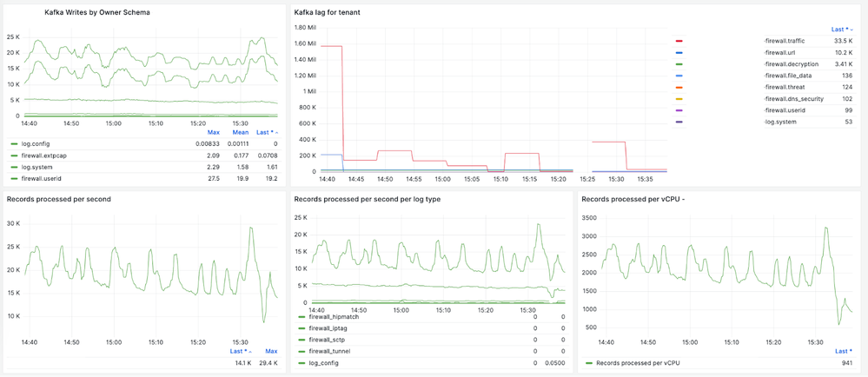Sort Kafka Writes legend by Mean column
The height and width of the screenshot is (377, 868).
(x=242, y=133)
